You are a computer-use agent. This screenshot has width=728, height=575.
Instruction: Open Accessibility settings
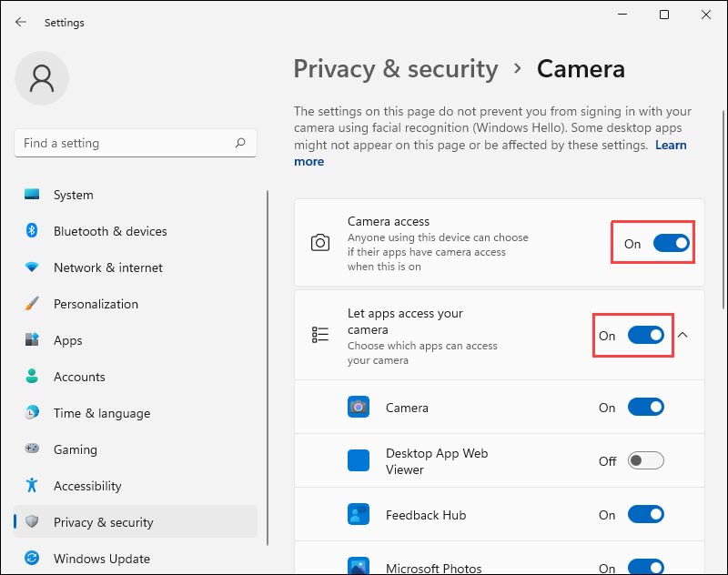(x=135, y=486)
